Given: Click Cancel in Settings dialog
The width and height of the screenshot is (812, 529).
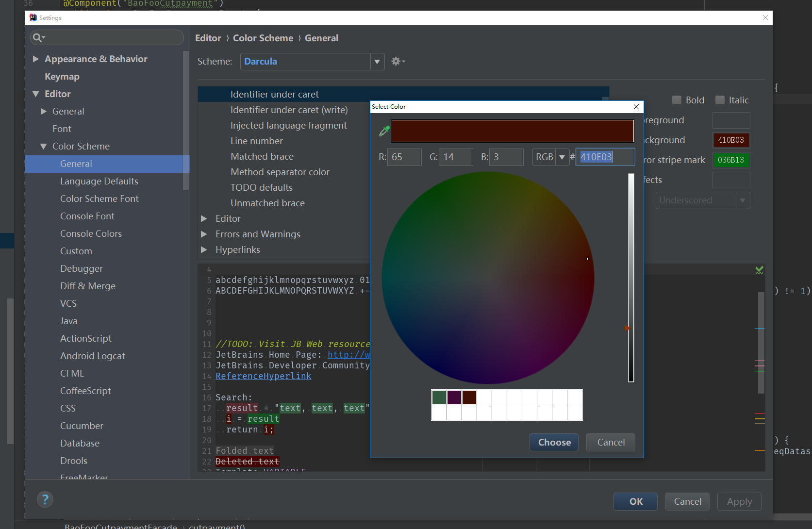Looking at the screenshot, I should tap(687, 501).
